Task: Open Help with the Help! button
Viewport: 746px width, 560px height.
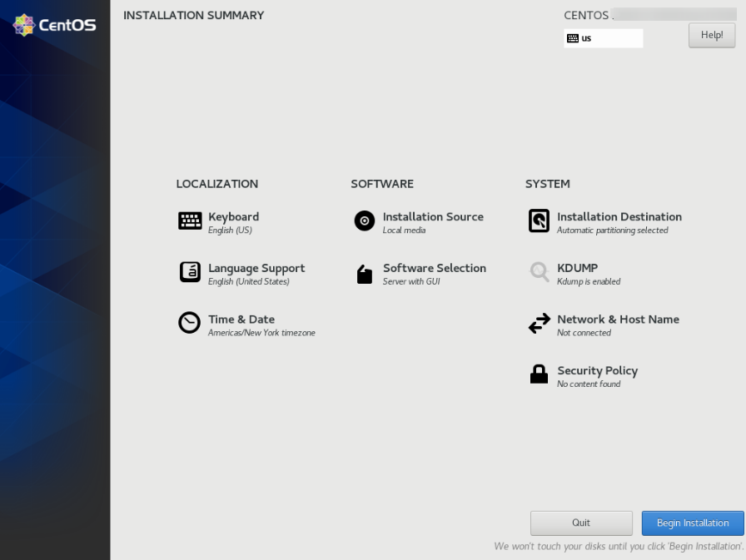Action: point(712,35)
